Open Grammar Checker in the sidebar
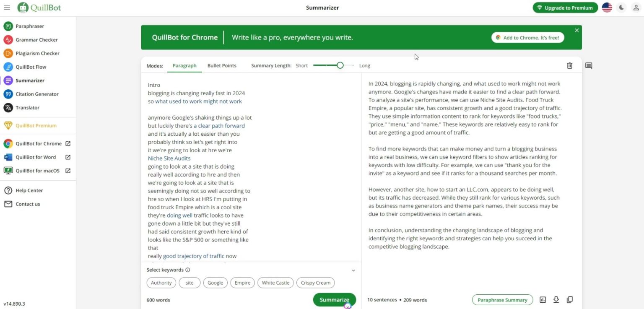This screenshot has width=644, height=309. pos(36,40)
